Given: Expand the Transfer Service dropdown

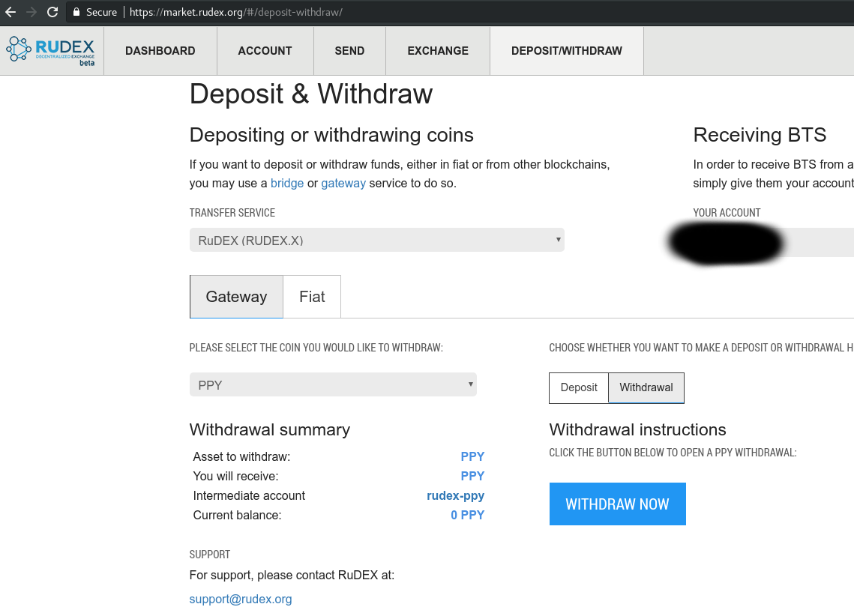Looking at the screenshot, I should point(377,240).
